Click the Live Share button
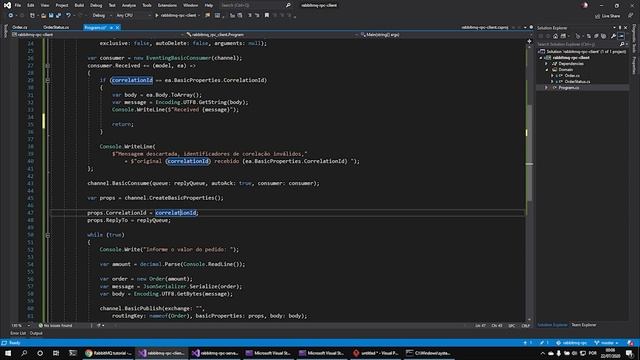This screenshot has width=640, height=360. point(608,16)
